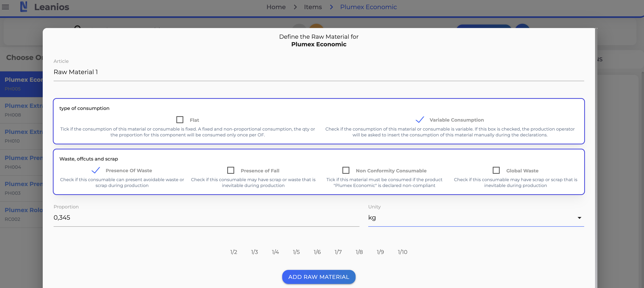Uncheck the Variable Consumption checkmark

pos(420,120)
